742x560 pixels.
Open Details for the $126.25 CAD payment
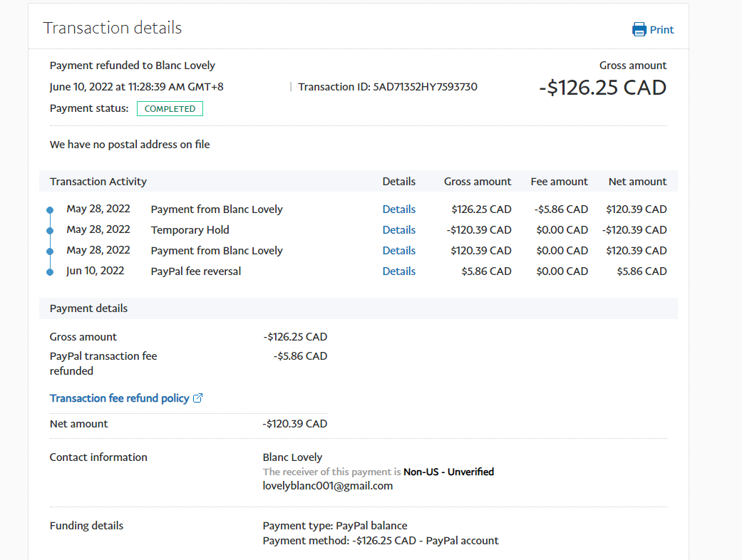click(398, 209)
